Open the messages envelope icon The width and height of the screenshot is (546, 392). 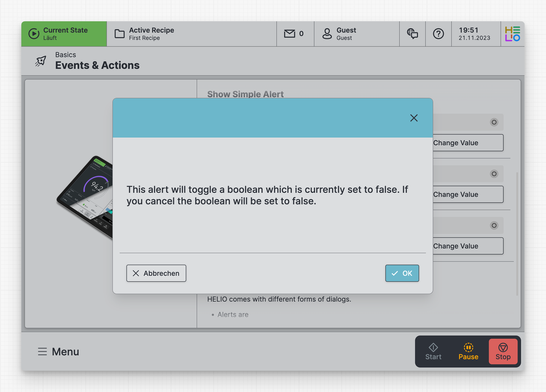290,34
